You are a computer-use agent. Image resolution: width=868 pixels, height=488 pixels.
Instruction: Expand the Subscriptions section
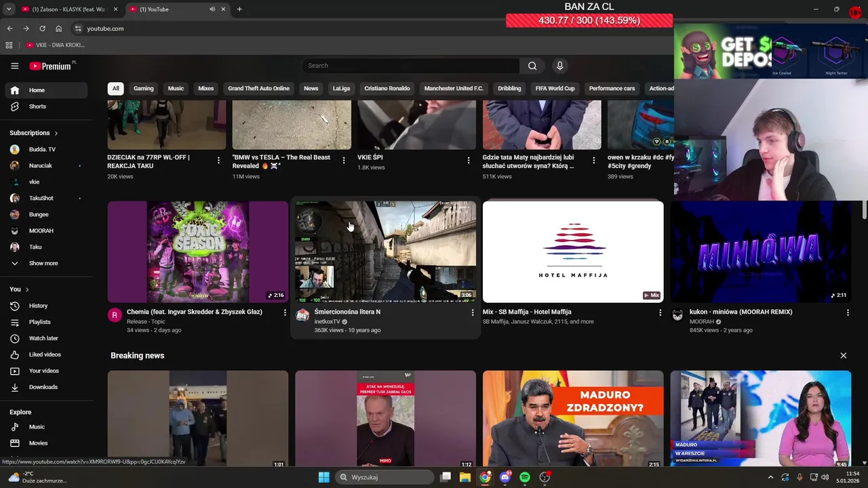tap(33, 133)
